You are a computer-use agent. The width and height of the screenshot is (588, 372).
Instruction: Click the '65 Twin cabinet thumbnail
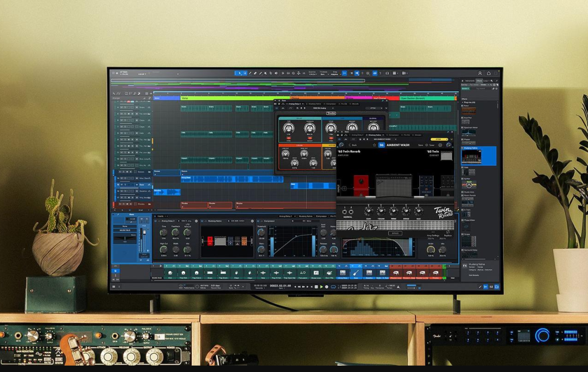447,155
